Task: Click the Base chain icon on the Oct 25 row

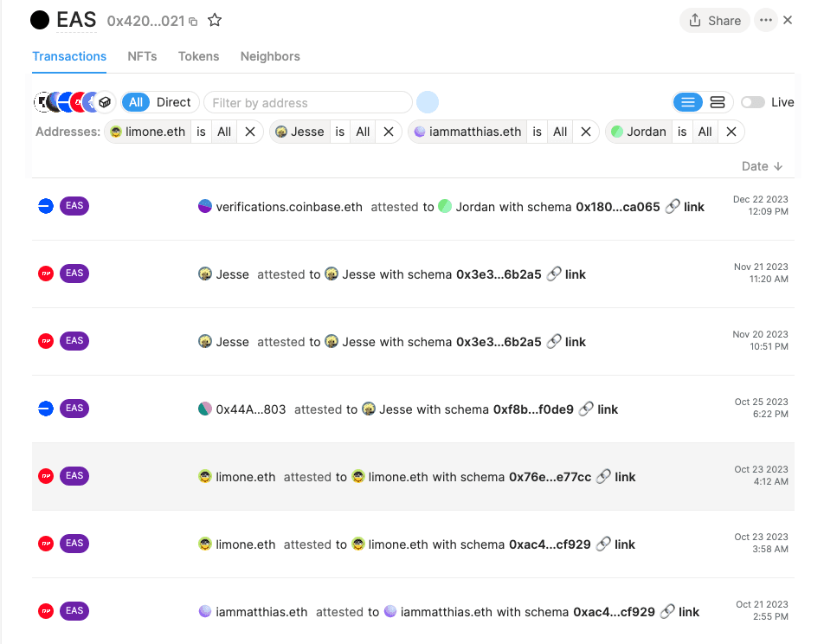Action: click(46, 409)
